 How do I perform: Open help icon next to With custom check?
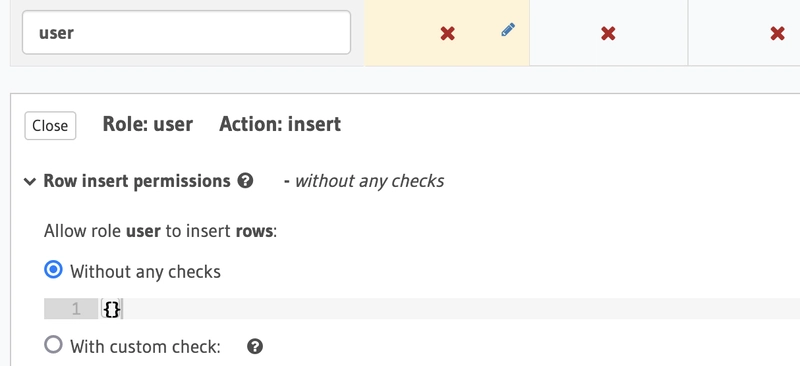click(255, 347)
